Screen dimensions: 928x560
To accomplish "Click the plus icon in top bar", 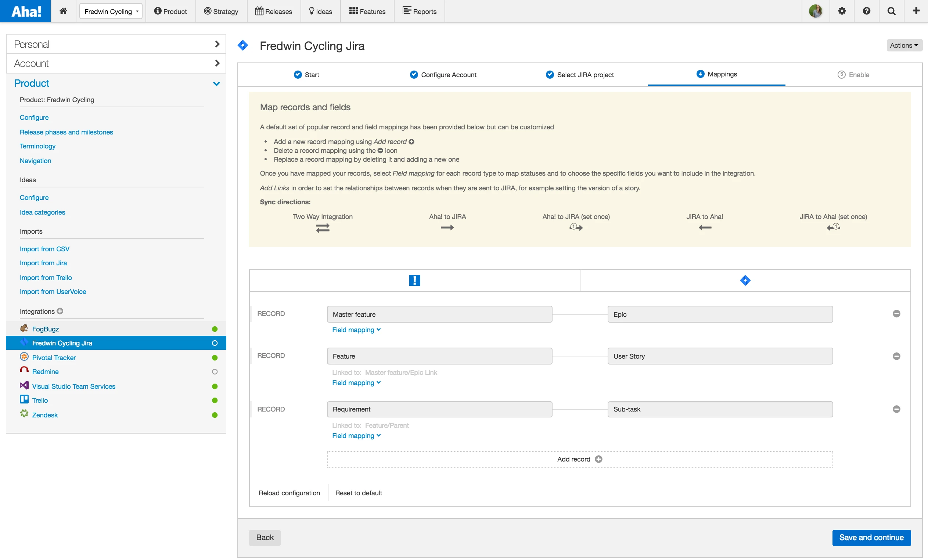I will click(x=916, y=11).
